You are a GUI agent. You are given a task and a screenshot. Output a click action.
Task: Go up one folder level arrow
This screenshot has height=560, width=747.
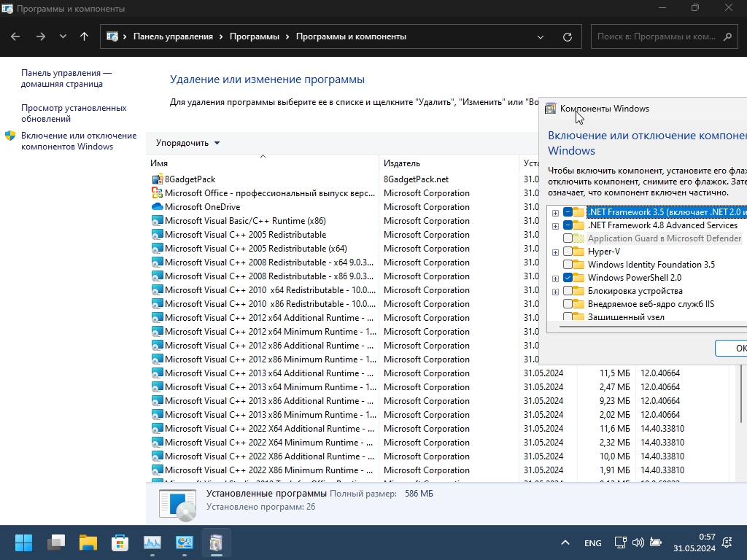click(x=85, y=36)
